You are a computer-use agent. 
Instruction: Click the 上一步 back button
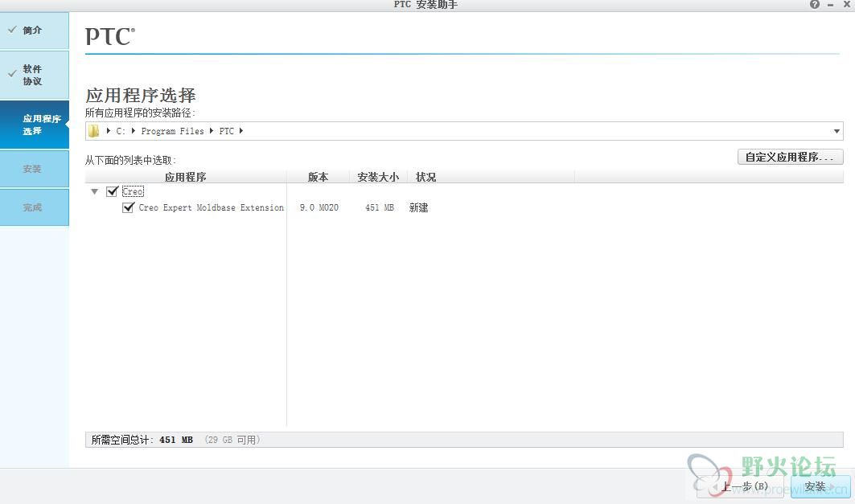coord(741,486)
